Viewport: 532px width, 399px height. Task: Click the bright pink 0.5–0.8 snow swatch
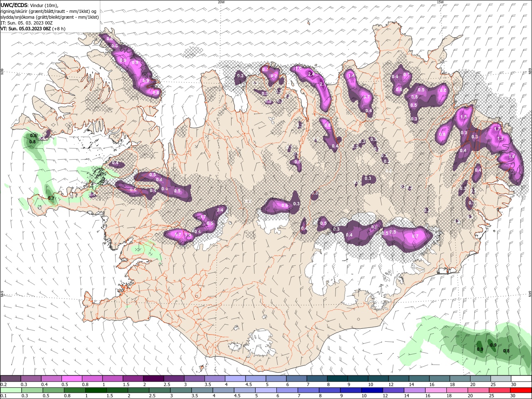point(72,379)
